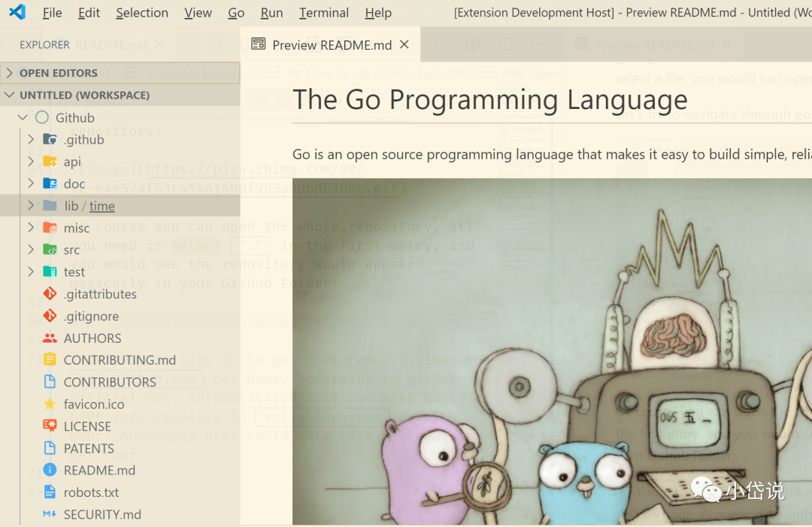
Task: Open the CONTRIBUTING.md file
Action: [x=120, y=360]
